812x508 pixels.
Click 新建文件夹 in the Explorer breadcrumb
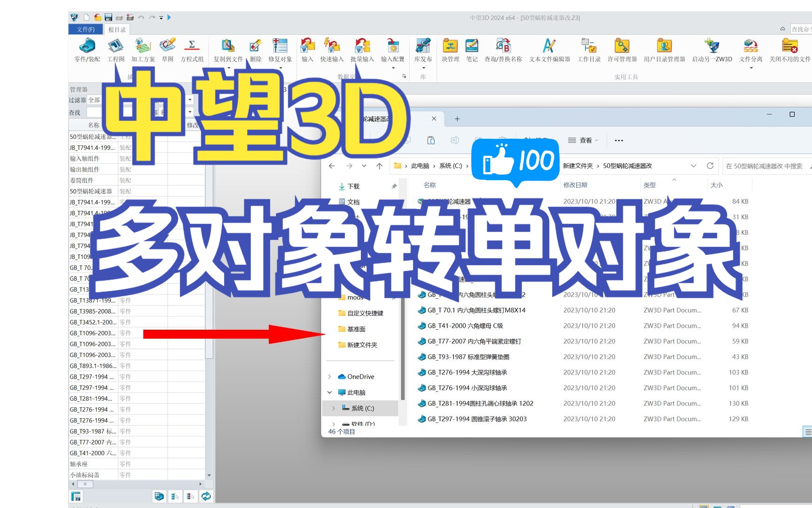pos(578,166)
